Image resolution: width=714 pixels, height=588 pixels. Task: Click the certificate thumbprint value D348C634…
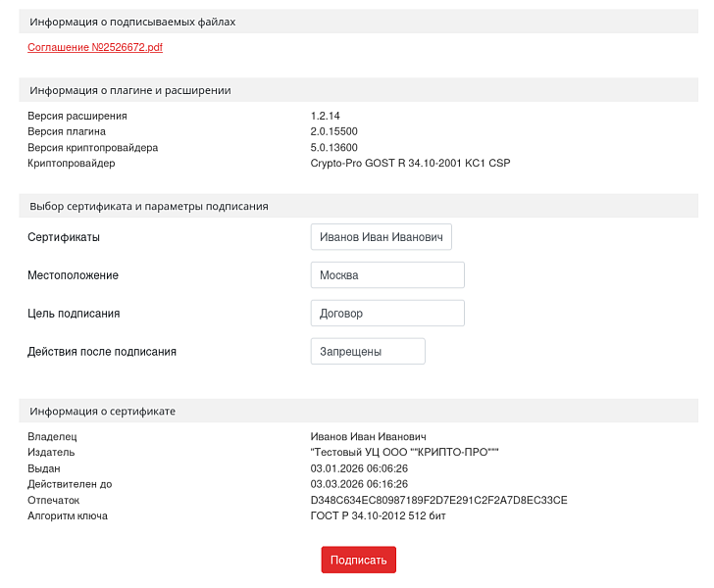coord(438,500)
